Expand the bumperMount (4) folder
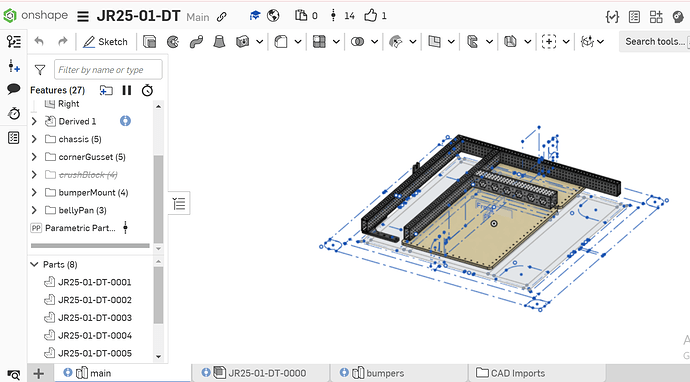This screenshot has width=690, height=382. click(34, 192)
